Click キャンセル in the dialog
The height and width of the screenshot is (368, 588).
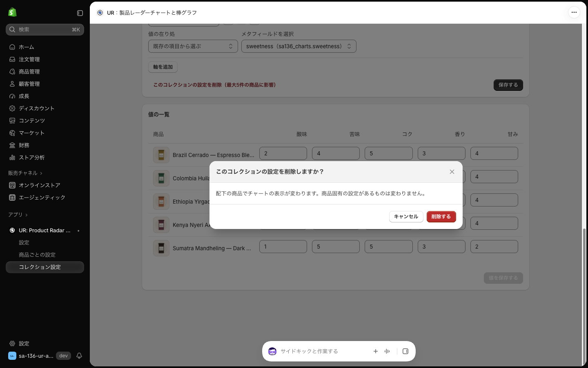[406, 217]
